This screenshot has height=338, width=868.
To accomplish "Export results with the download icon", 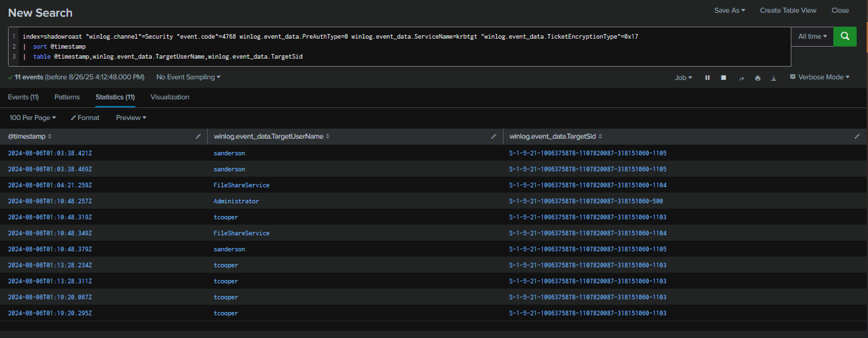I will click(x=773, y=78).
